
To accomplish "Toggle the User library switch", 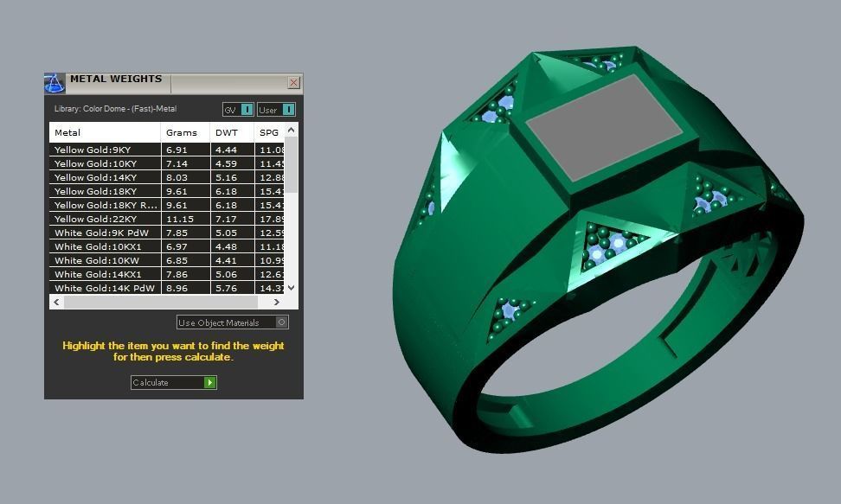I will click(276, 110).
